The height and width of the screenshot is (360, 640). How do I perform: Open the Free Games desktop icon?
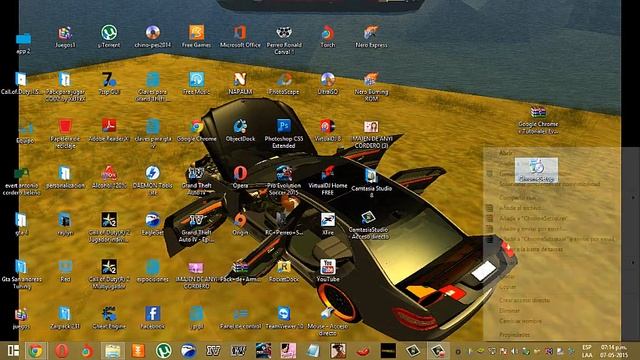tap(196, 36)
